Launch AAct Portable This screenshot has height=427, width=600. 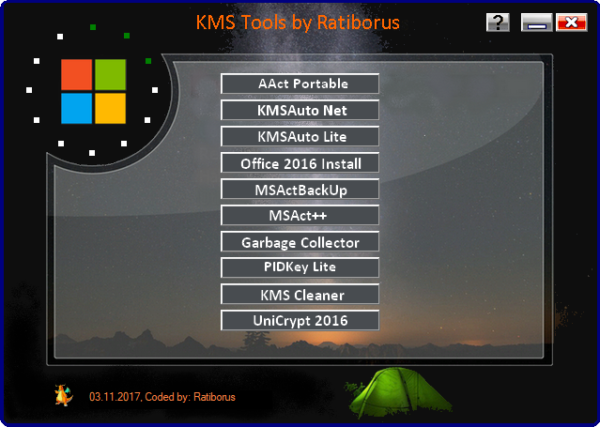tap(300, 84)
